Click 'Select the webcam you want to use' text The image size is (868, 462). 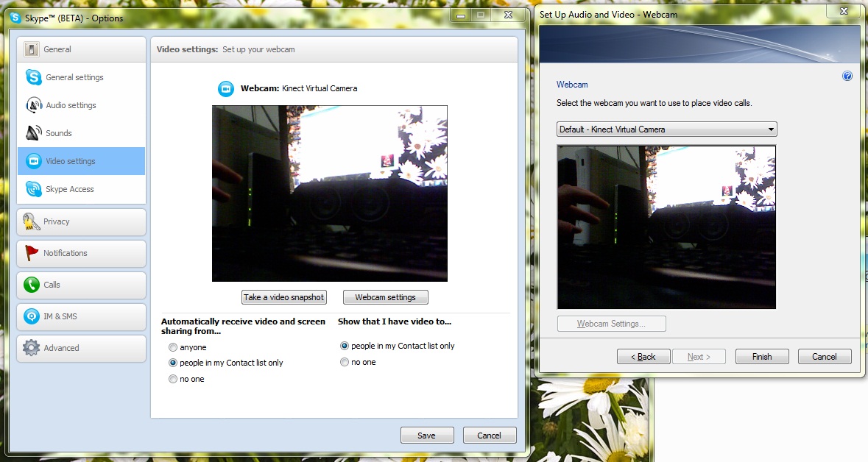tap(654, 103)
